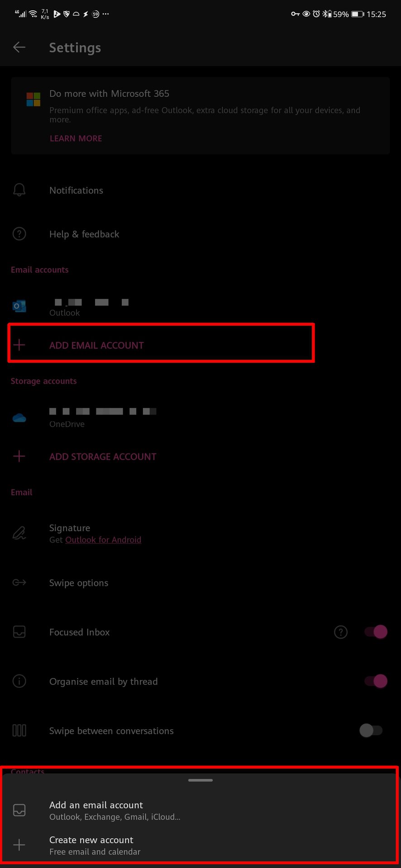Click ADD EMAIL ACCOUNT button
This screenshot has width=401, height=868.
[161, 345]
